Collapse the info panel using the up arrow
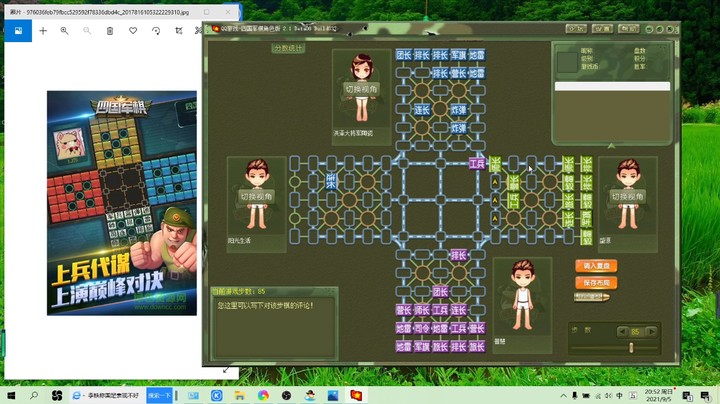Image resolution: width=720 pixels, height=404 pixels. 611,146
